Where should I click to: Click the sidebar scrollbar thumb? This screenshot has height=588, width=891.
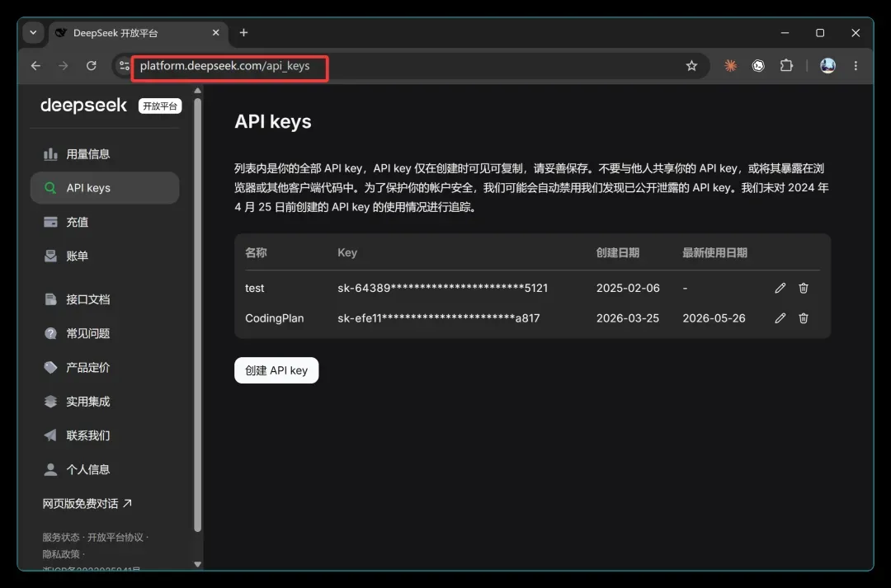[x=198, y=315]
